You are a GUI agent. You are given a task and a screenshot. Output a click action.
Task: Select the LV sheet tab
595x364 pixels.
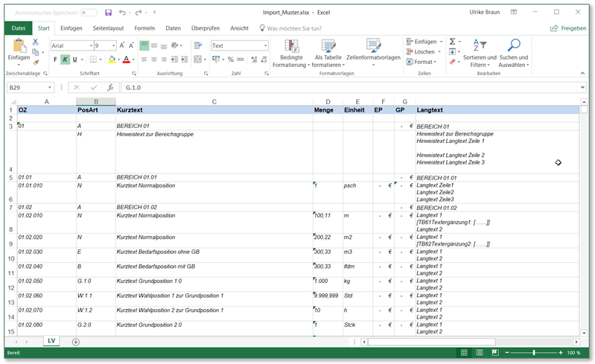point(51,341)
